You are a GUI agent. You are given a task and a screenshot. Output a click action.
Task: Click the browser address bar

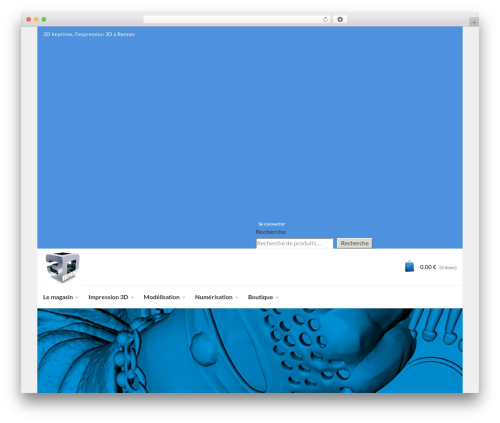(236, 20)
